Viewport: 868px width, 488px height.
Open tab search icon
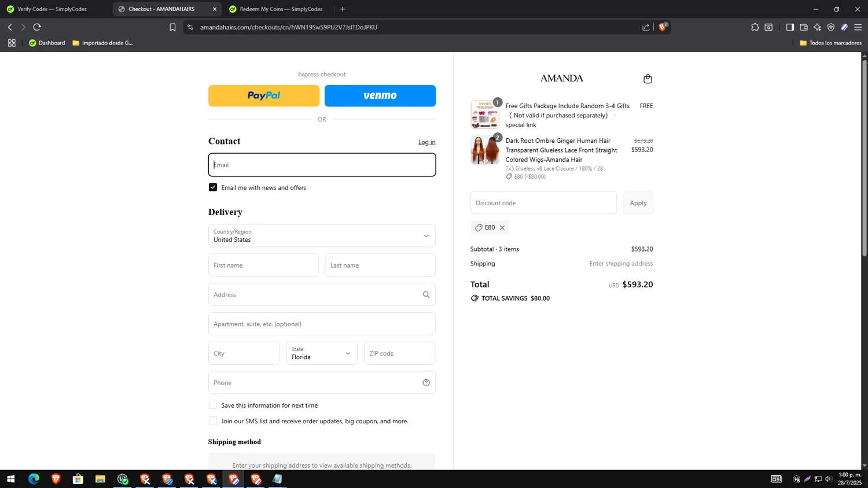[768, 27]
